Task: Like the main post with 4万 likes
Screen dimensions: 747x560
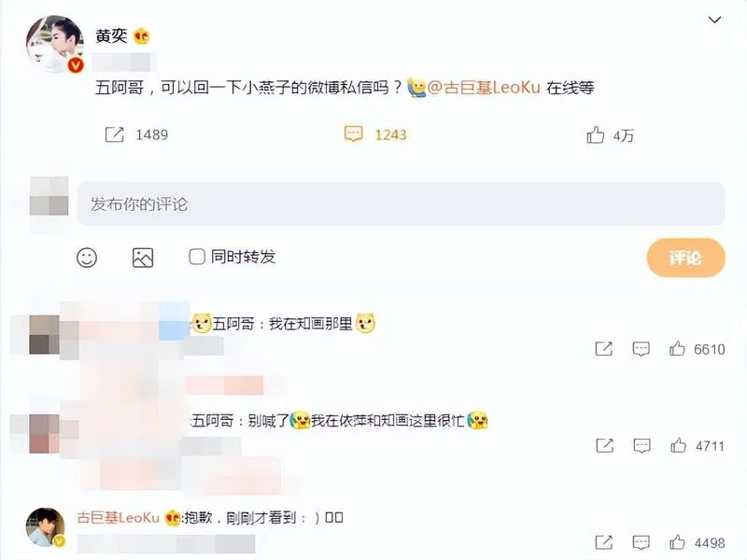Action: point(596,135)
